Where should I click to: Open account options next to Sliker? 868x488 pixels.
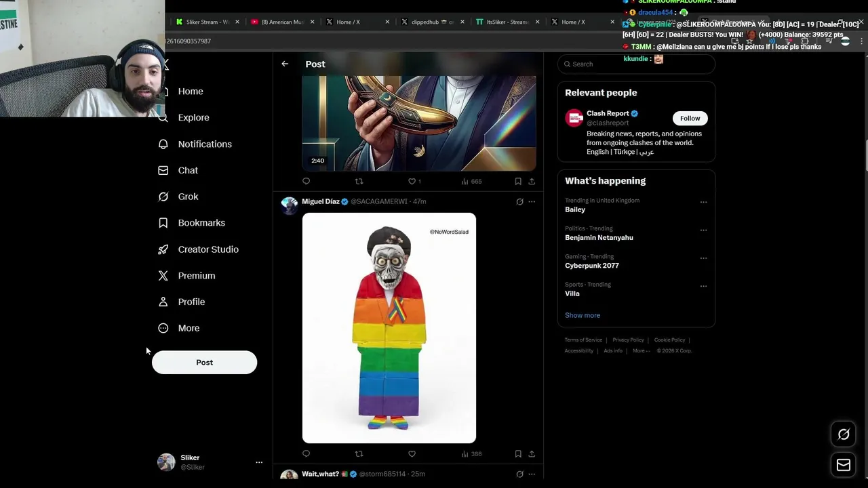pos(259,462)
